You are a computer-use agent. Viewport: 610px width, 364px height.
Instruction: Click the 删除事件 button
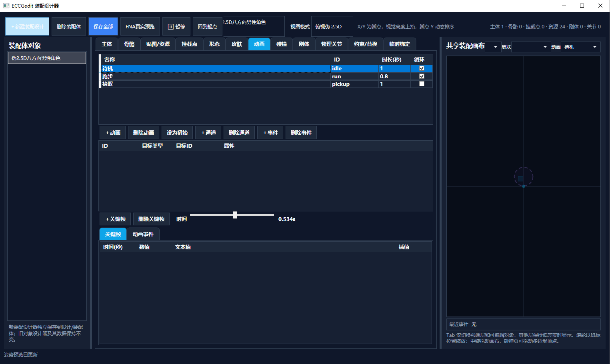click(301, 133)
